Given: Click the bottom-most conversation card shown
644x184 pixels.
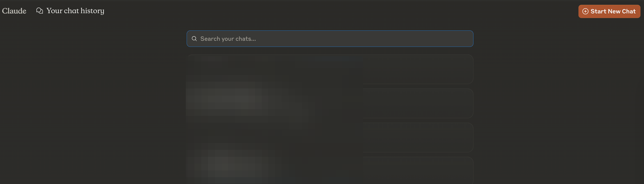Looking at the screenshot, I should (330, 170).
